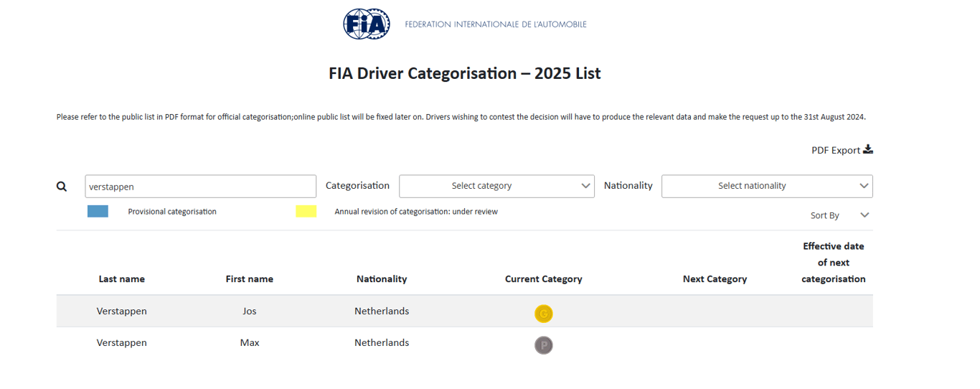Open the Select nationality dropdown

pos(767,186)
